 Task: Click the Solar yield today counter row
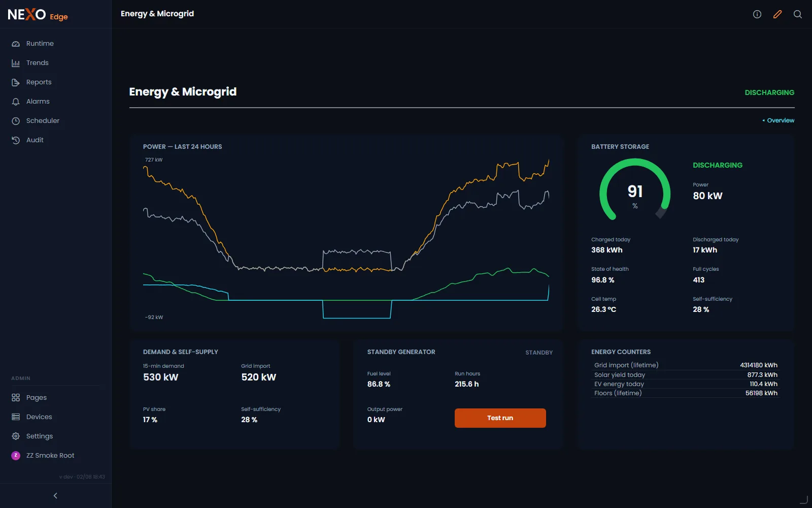[686, 375]
